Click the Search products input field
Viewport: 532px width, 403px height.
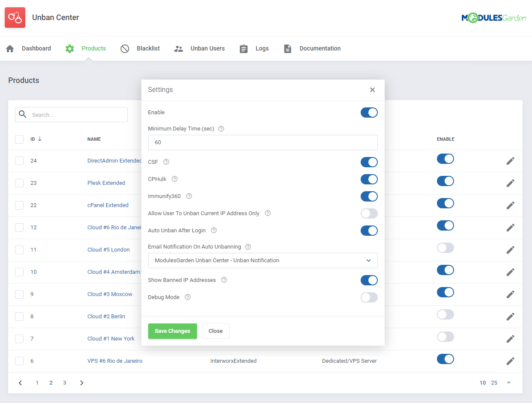[71, 115]
